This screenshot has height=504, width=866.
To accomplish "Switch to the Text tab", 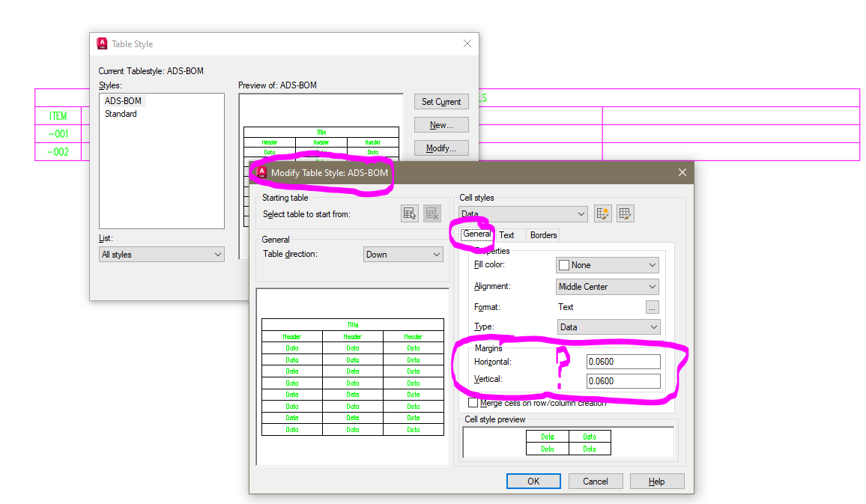I will point(507,234).
